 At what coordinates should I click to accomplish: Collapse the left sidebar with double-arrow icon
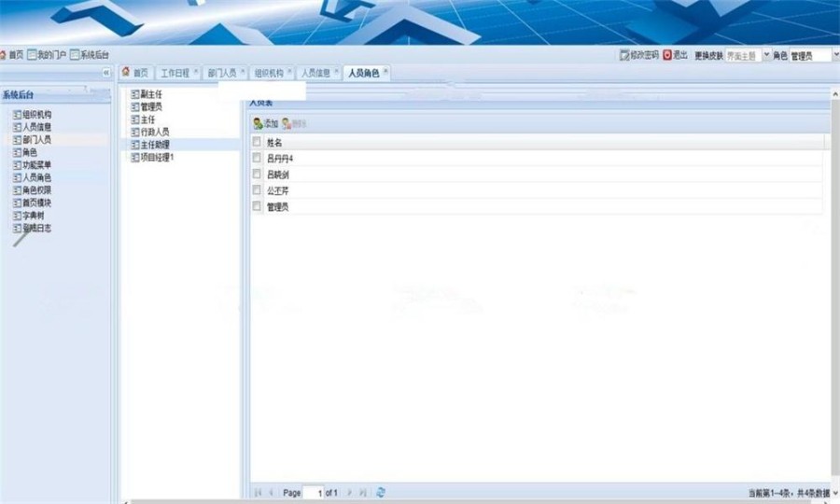point(105,73)
